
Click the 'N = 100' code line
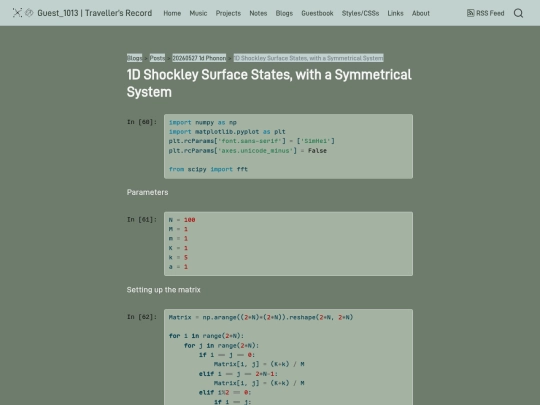pyautogui.click(x=182, y=220)
